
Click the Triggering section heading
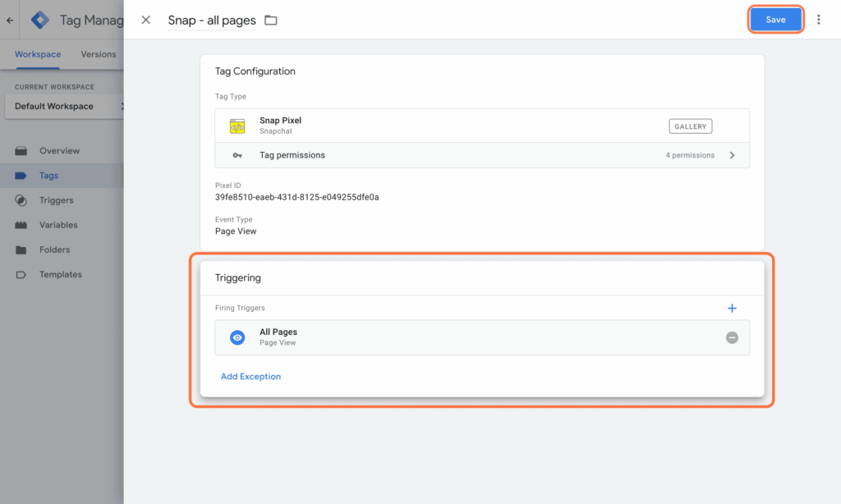pos(237,277)
